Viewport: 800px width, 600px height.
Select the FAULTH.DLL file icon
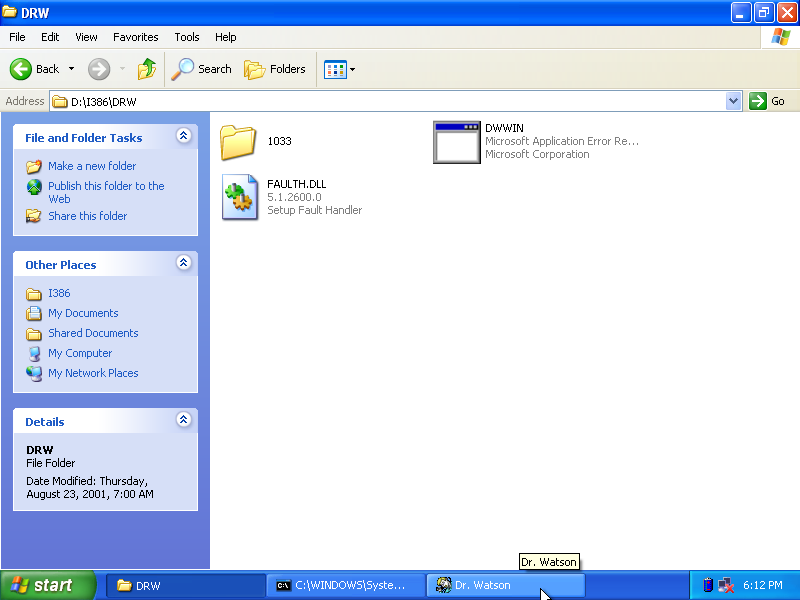pos(240,197)
